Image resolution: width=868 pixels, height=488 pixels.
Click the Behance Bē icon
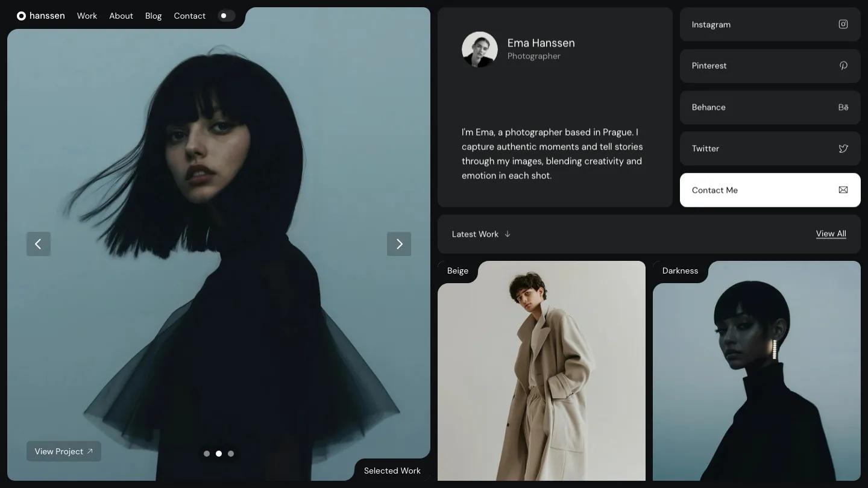[843, 107]
